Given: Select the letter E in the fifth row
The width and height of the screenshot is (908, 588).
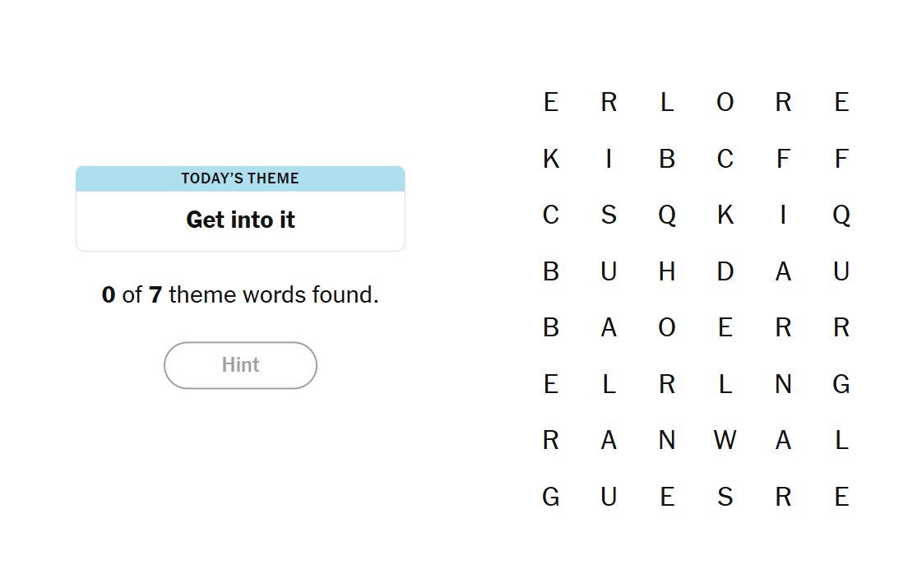Looking at the screenshot, I should [x=725, y=328].
